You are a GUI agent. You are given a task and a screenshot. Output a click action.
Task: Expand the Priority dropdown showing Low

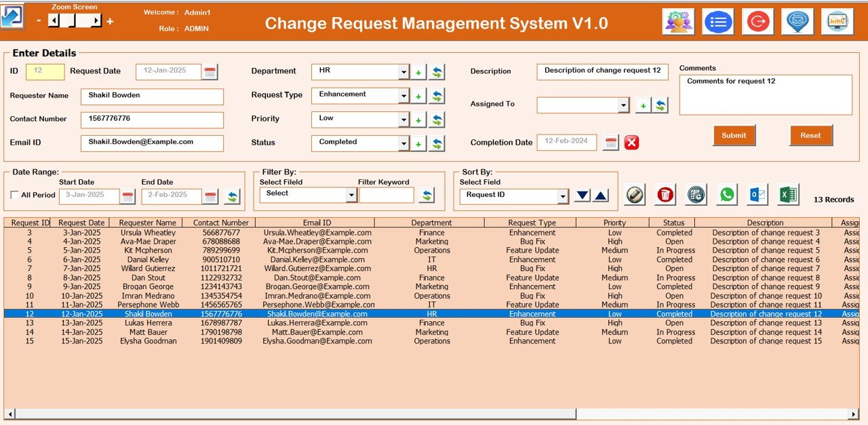click(x=403, y=121)
